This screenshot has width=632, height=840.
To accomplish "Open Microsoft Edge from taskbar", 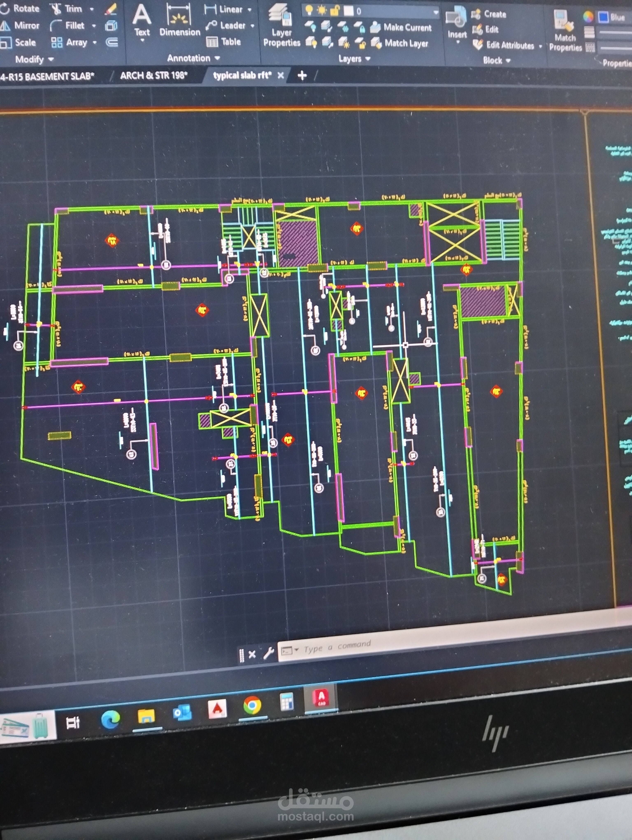I will (x=110, y=720).
